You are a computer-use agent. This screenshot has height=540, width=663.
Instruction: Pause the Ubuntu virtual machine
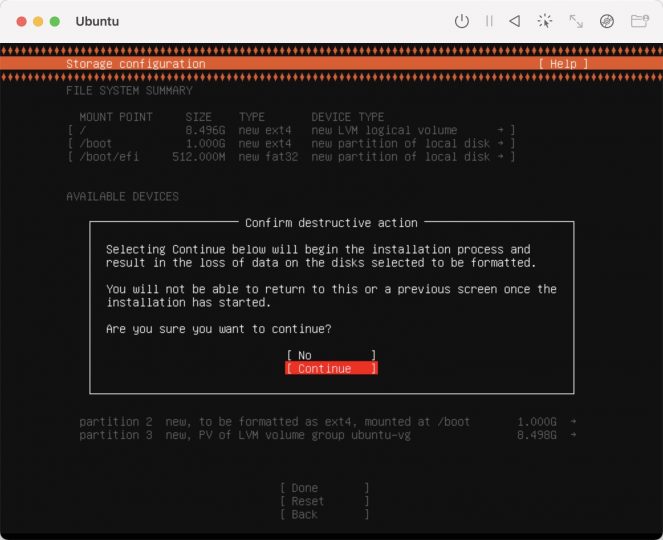489,21
